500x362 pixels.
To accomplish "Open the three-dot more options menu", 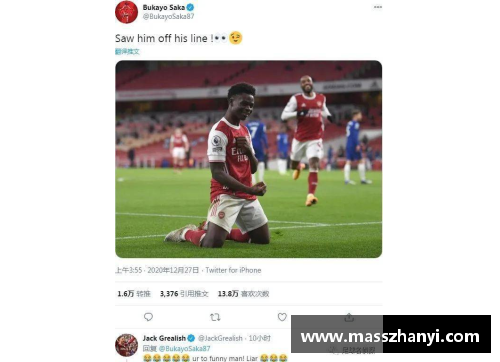I will tap(378, 7).
